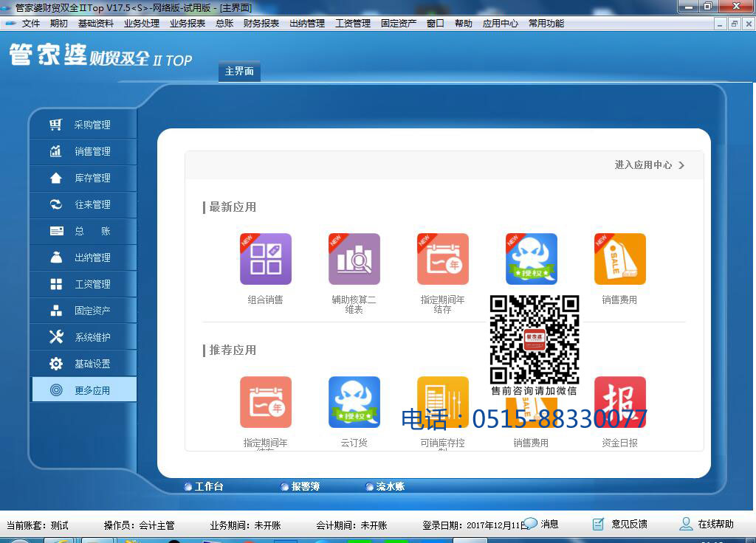The image size is (756, 543).
Task: Switch to the 报警簿 view
Action: 300,487
